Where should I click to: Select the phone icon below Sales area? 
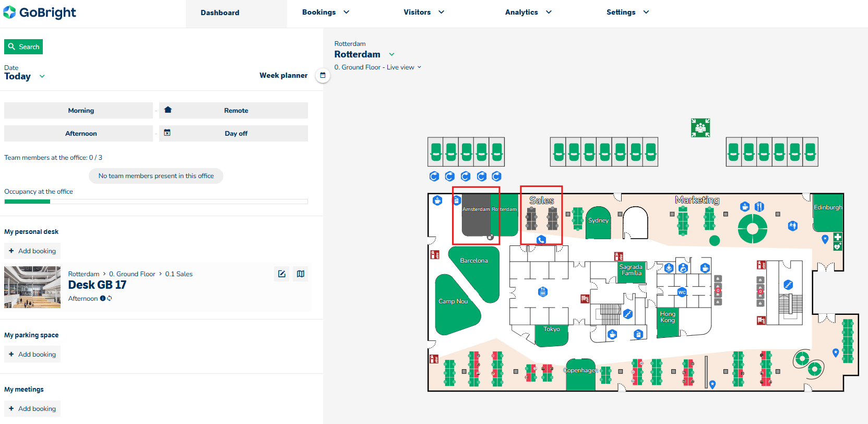(541, 240)
